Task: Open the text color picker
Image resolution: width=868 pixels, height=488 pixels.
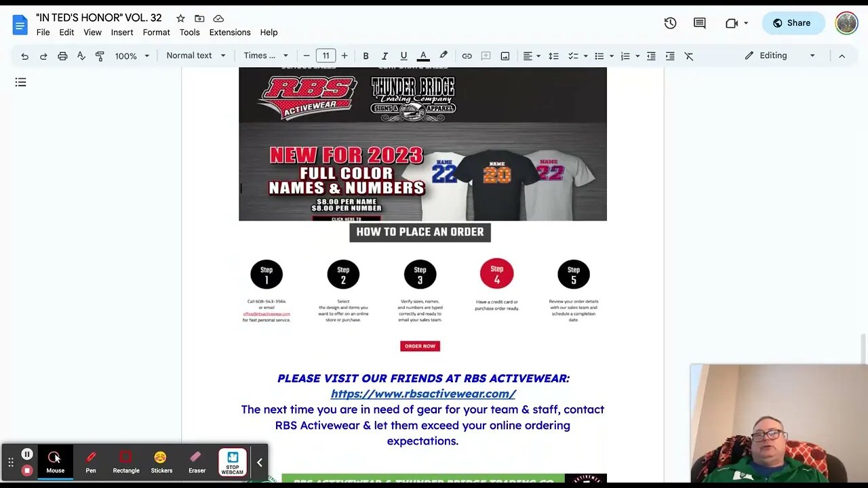Action: point(423,56)
